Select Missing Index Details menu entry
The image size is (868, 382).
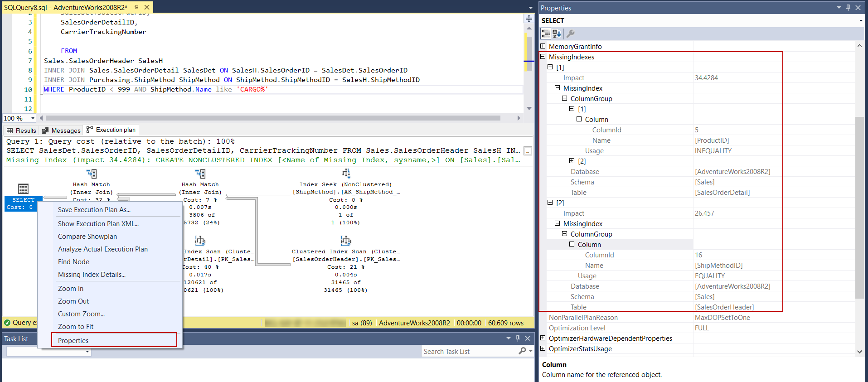click(x=92, y=275)
